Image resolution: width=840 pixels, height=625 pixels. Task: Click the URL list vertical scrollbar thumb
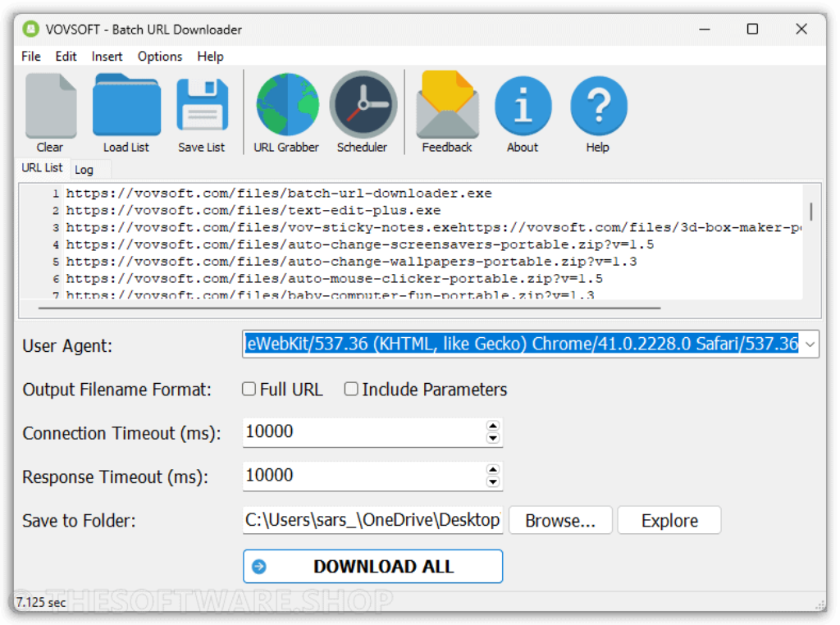[811, 211]
